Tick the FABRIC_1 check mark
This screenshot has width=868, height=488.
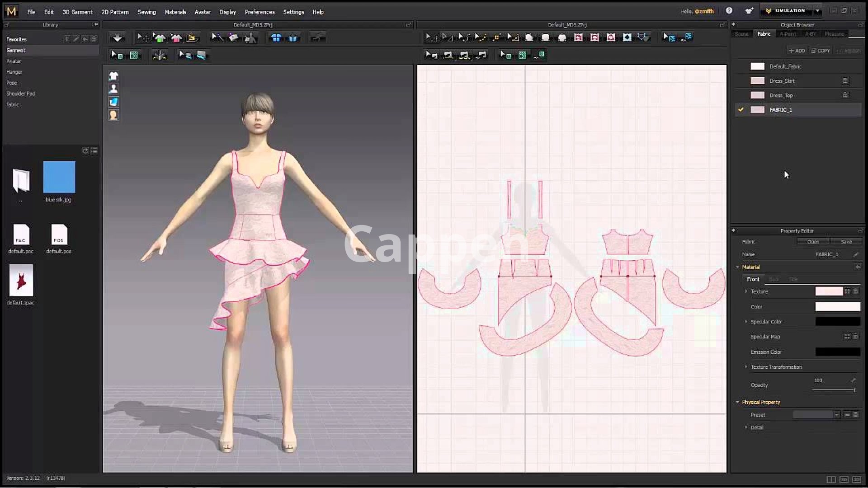[x=741, y=110]
